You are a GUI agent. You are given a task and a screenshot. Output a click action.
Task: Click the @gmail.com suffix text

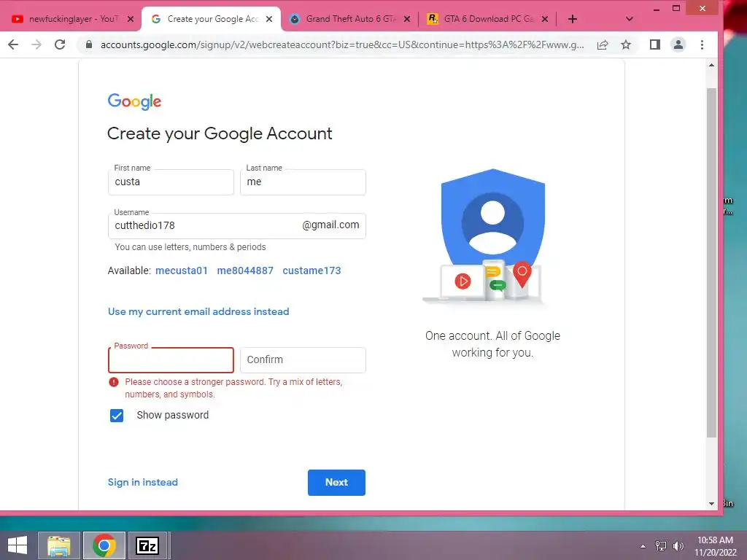(x=330, y=225)
